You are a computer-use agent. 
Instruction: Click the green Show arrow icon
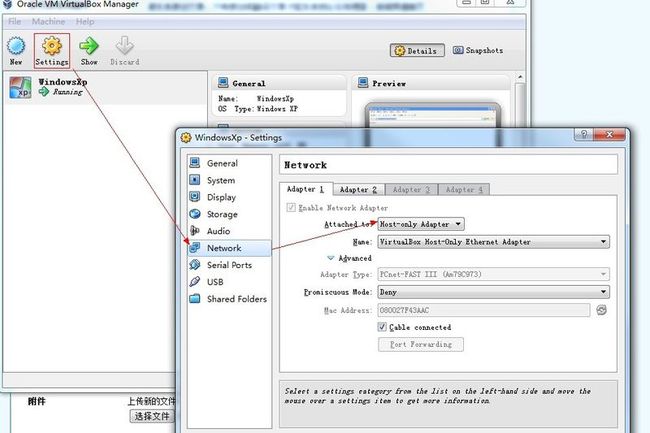tap(89, 46)
